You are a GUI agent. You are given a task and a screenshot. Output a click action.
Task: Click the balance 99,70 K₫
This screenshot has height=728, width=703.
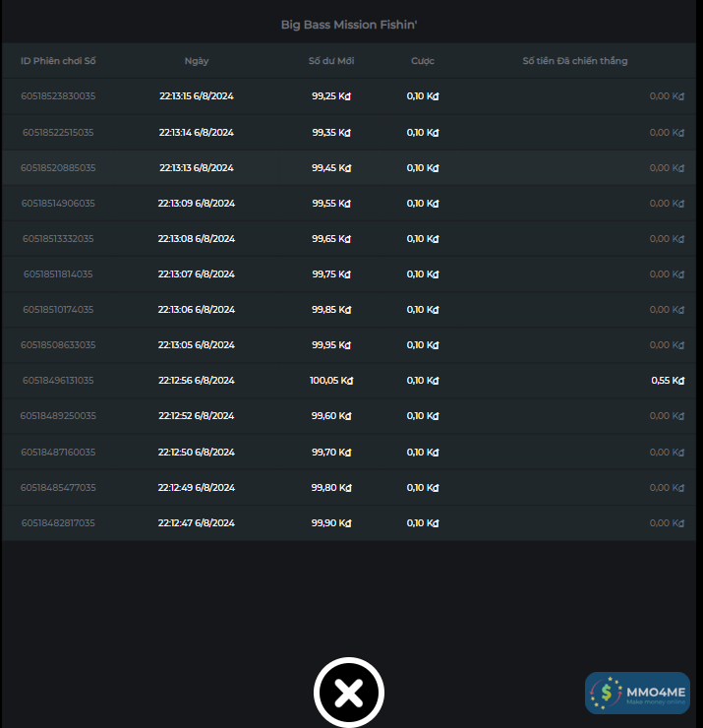[331, 453]
